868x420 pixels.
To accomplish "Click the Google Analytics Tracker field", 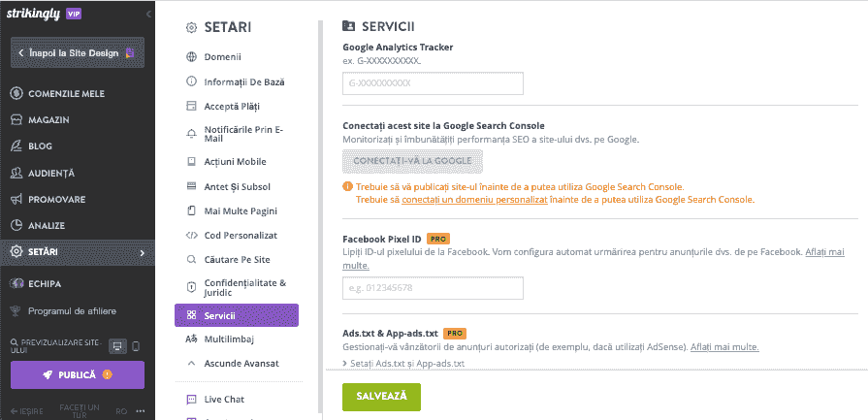I will point(433,83).
